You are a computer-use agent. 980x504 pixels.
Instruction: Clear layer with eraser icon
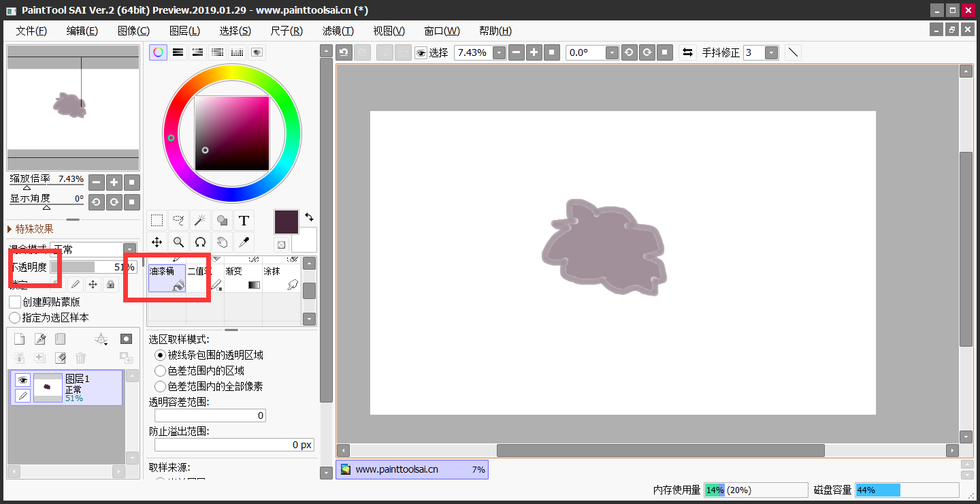61,358
